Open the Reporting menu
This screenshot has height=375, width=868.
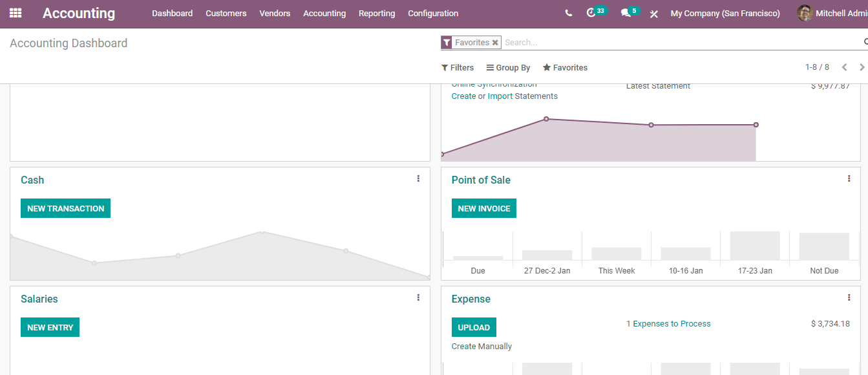click(377, 13)
